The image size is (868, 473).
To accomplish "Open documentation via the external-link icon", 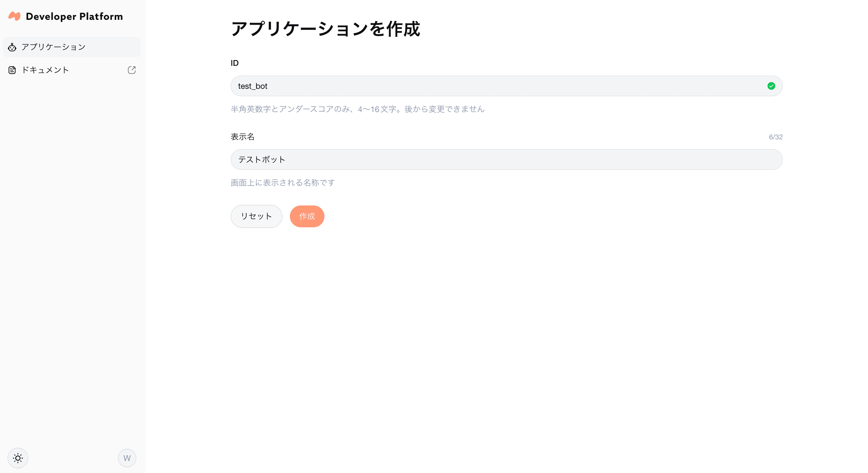I will tap(132, 70).
